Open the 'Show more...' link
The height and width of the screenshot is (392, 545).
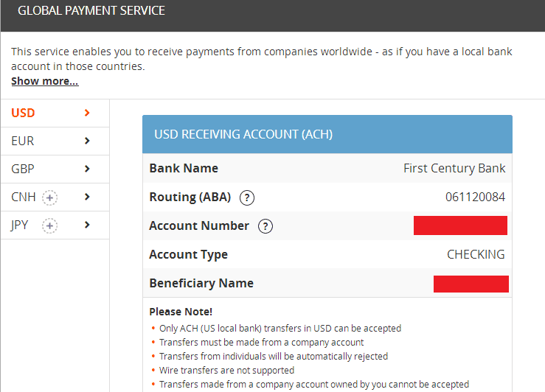tap(45, 81)
